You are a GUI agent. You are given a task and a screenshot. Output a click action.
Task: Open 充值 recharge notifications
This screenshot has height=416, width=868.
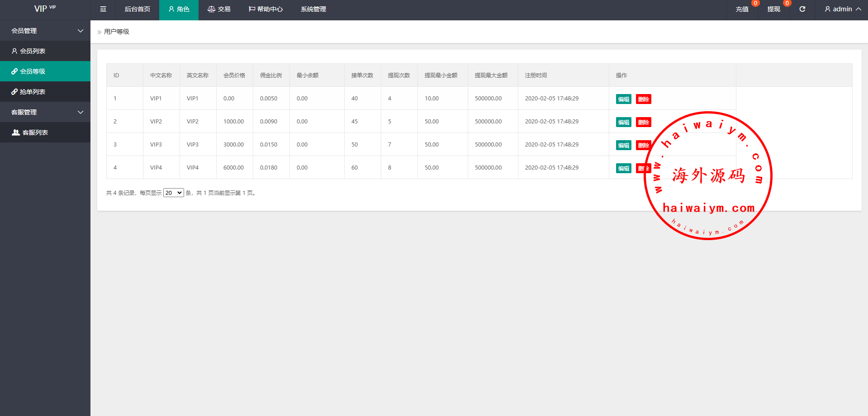(x=742, y=9)
